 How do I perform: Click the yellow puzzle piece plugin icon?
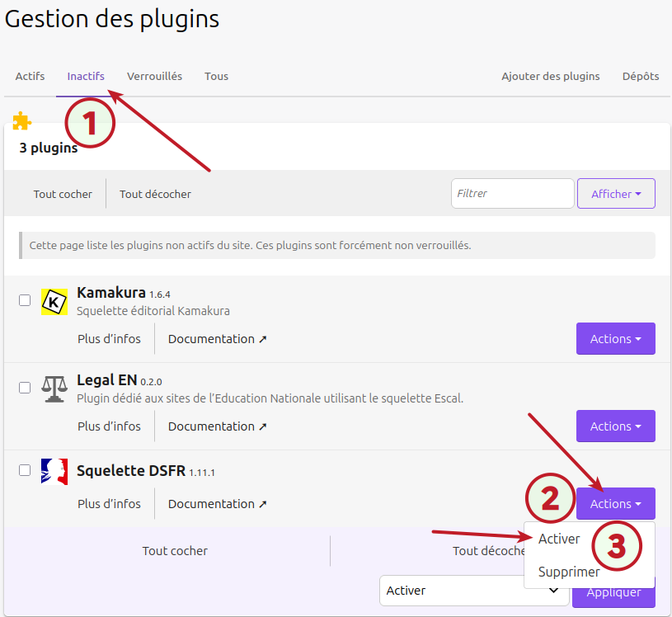(x=22, y=121)
